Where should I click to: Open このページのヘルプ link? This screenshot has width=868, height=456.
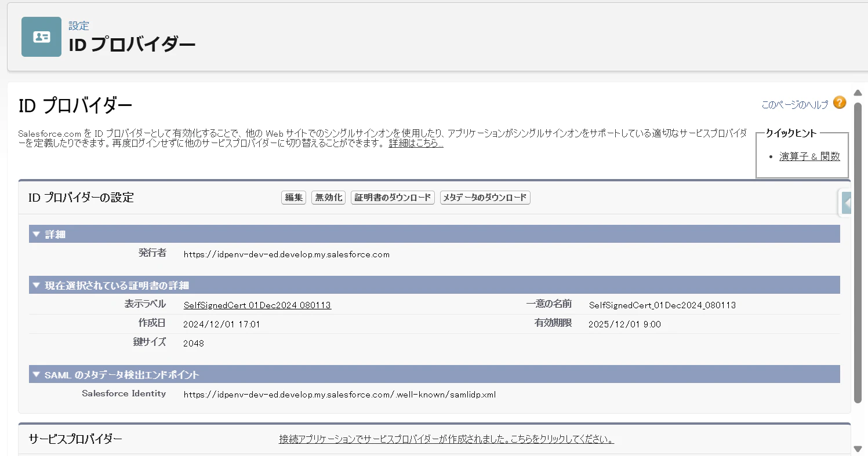tap(795, 105)
